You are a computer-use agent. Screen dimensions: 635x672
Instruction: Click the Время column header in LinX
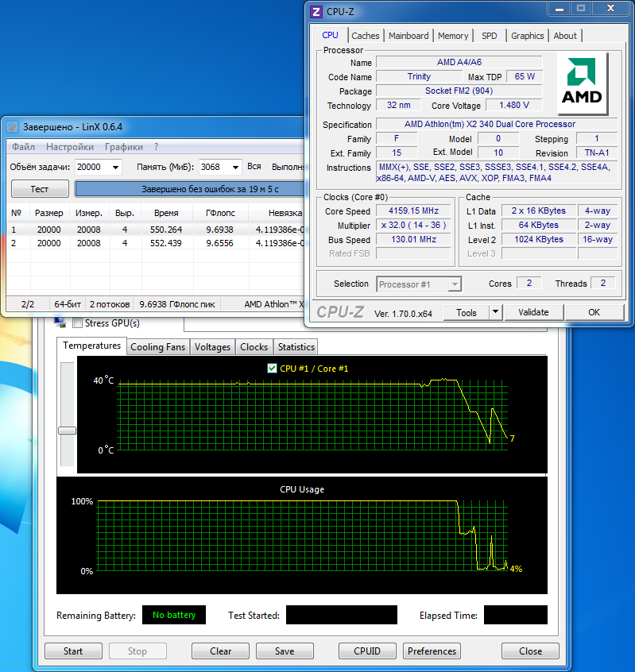point(166,213)
